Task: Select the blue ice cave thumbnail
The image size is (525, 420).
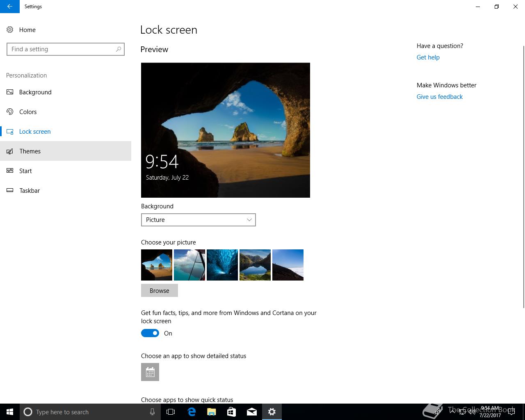Action: click(x=222, y=265)
